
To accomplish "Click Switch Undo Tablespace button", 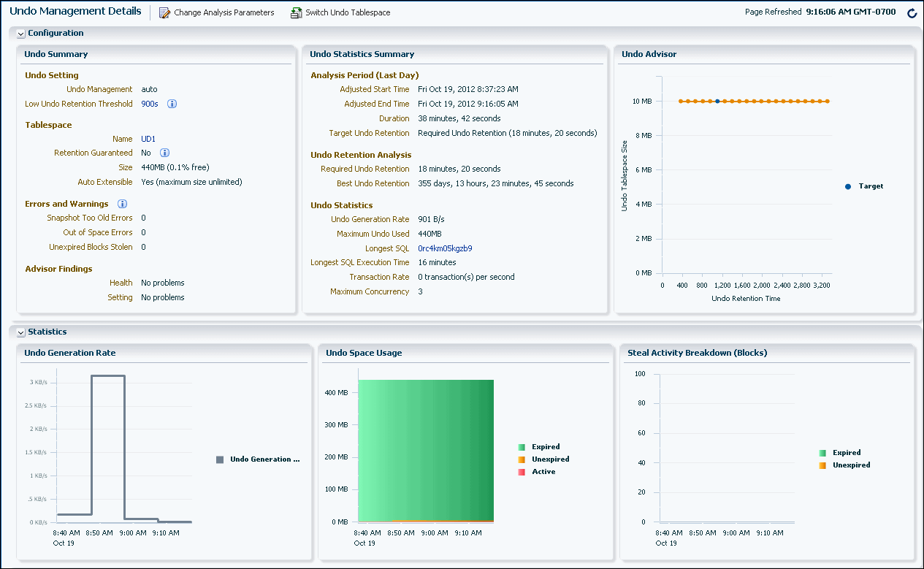I will pyautogui.click(x=348, y=13).
